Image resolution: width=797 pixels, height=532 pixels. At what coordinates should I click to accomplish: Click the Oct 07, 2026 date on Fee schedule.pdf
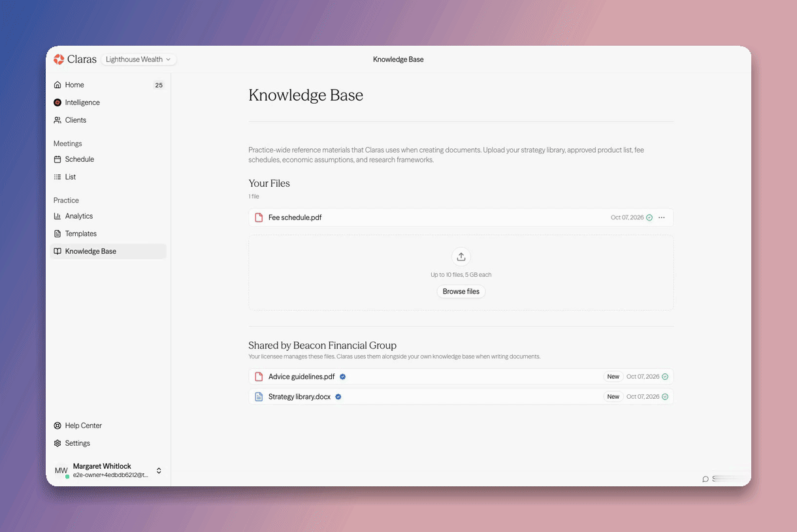tap(627, 217)
